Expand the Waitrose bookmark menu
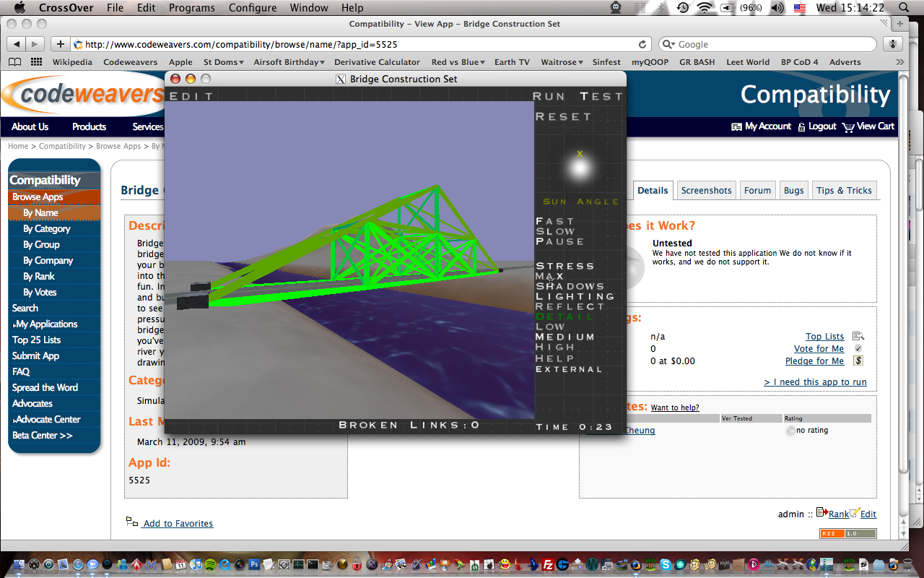924x578 pixels. pyautogui.click(x=562, y=62)
